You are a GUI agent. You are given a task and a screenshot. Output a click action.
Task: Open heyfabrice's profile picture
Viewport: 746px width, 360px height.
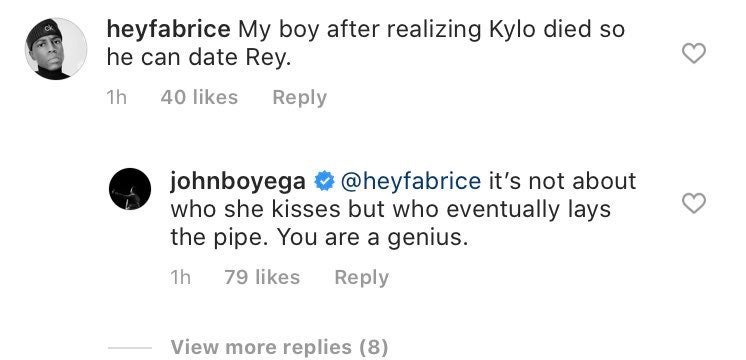point(56,49)
